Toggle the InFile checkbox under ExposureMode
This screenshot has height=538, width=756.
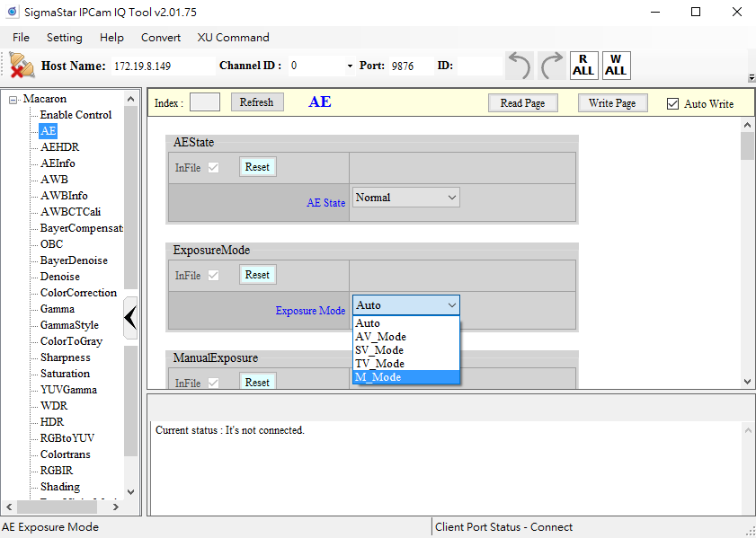[213, 276]
